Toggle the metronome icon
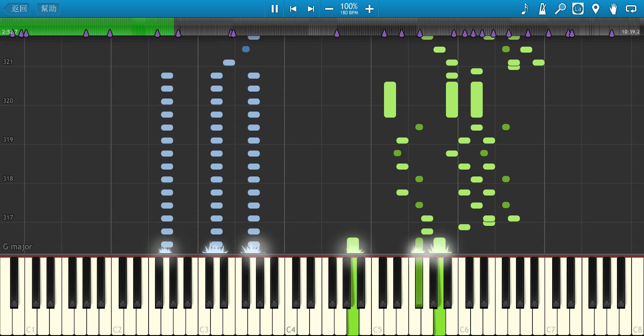This screenshot has height=336, width=644. point(543,8)
